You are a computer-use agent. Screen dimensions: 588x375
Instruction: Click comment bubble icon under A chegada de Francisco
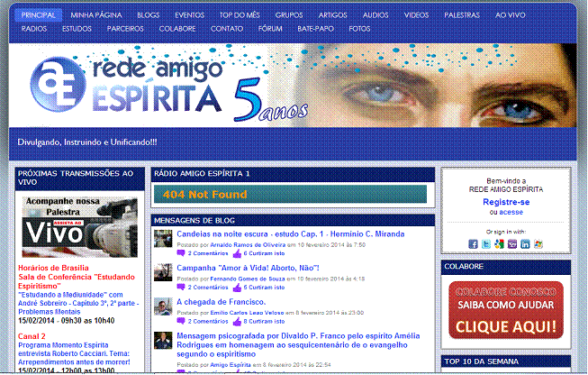pyautogui.click(x=181, y=322)
